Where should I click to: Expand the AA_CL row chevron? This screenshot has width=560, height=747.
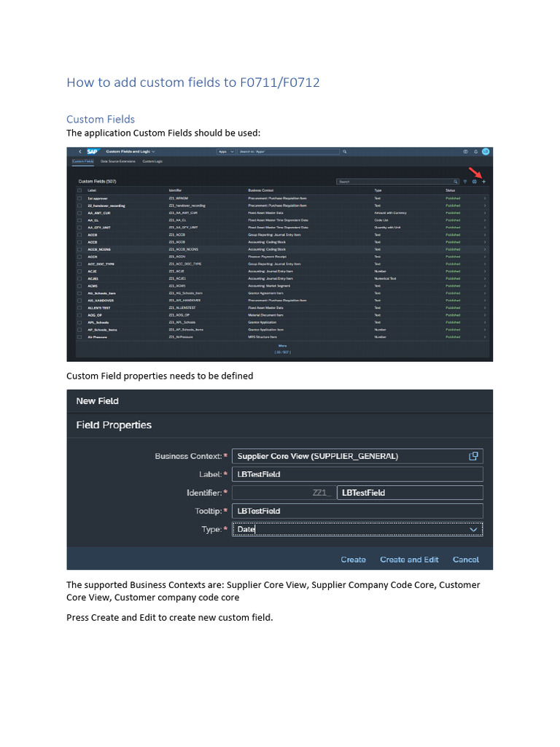pyautogui.click(x=485, y=220)
